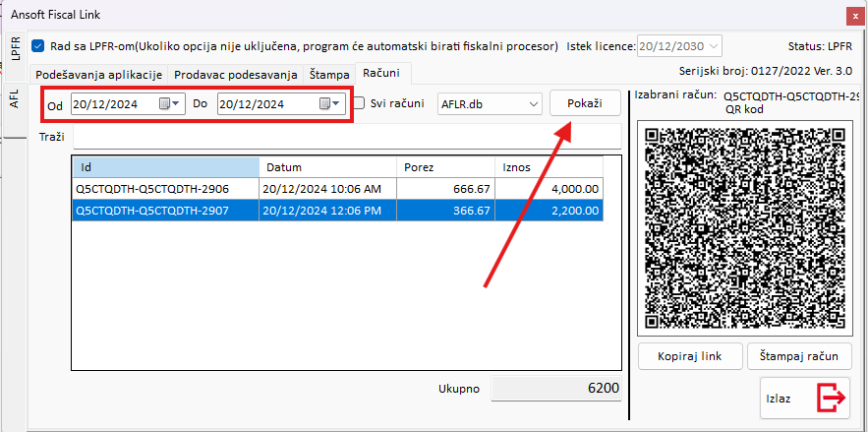The width and height of the screenshot is (868, 432).
Task: Sort by the Id column header
Action: 165,167
